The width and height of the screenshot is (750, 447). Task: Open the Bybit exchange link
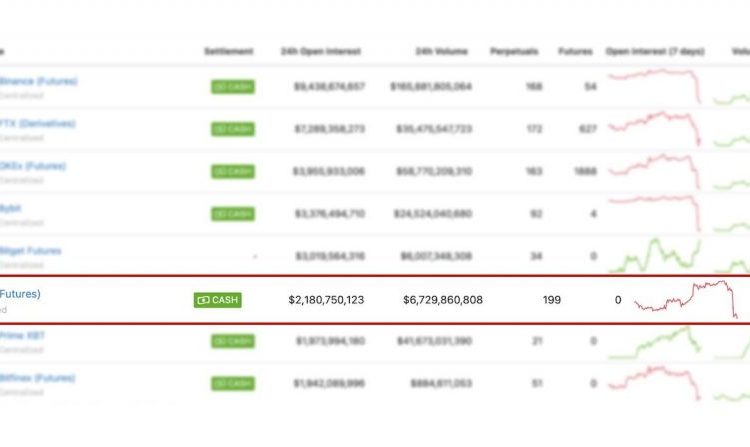pyautogui.click(x=11, y=208)
